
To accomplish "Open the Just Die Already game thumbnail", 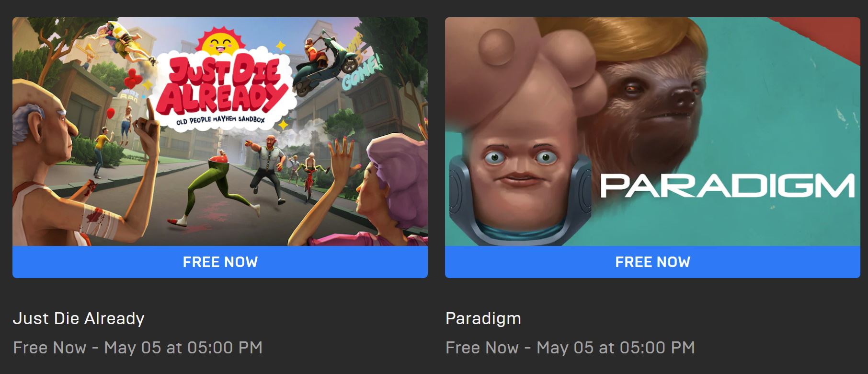I will pos(220,131).
